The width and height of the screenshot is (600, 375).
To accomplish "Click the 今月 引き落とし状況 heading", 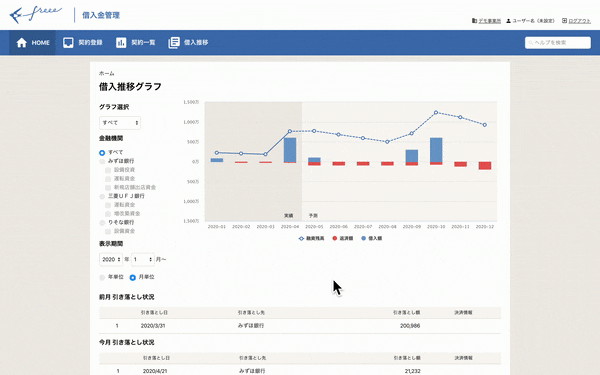I will tap(127, 342).
